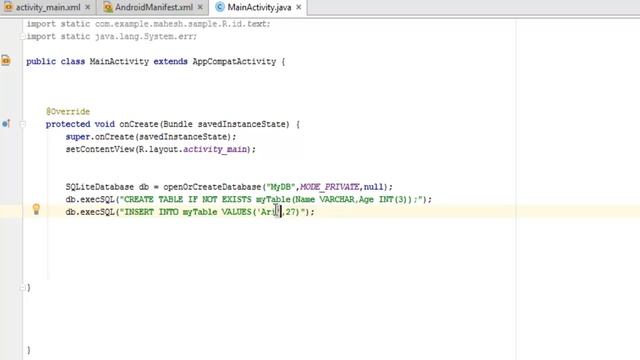
Task: Click the MainActivity.java class icon
Action: pyautogui.click(x=220, y=7)
